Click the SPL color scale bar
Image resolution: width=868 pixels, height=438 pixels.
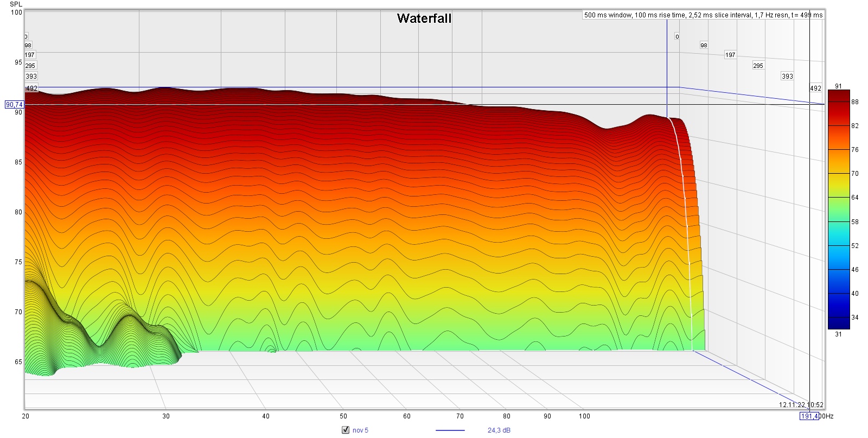click(839, 210)
